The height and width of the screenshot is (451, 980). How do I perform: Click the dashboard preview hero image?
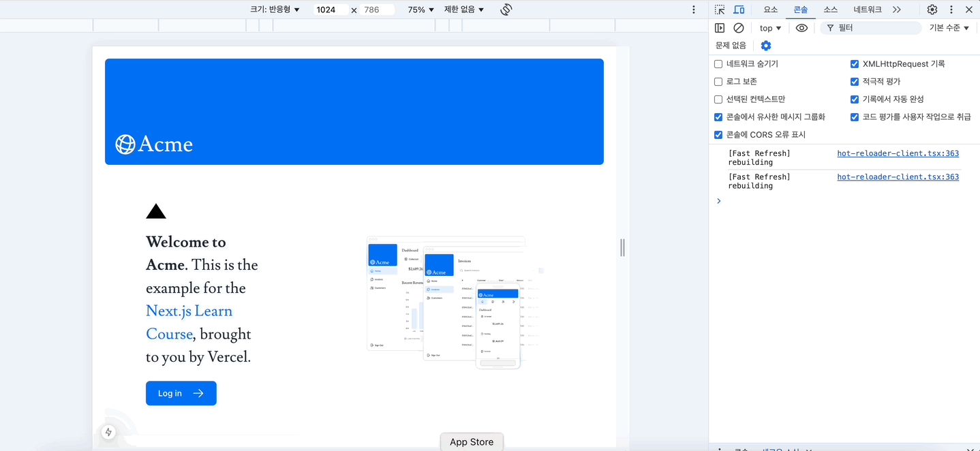click(x=455, y=302)
